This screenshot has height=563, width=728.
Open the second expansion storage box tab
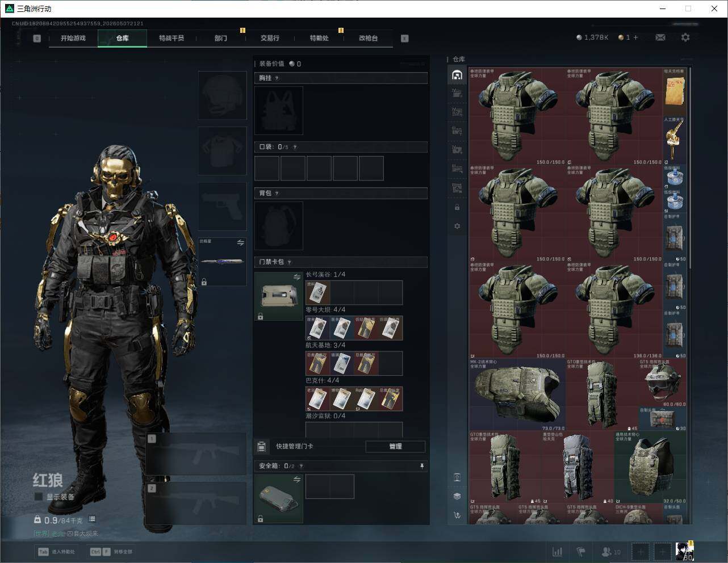click(x=457, y=112)
